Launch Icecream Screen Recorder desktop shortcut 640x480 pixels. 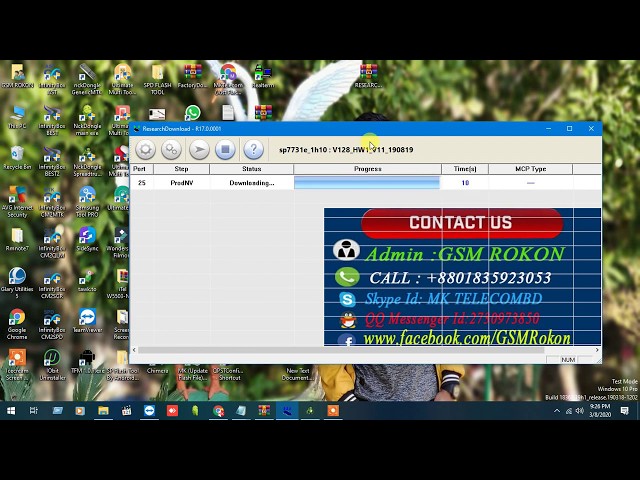point(17,365)
